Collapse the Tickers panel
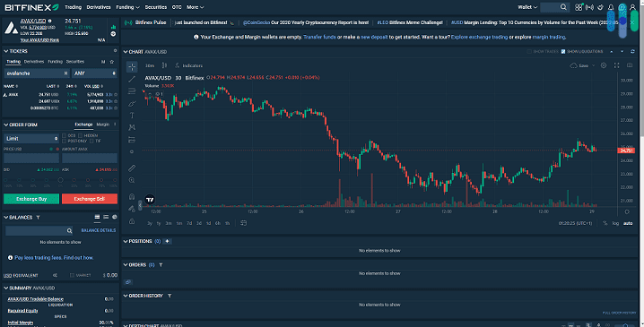The width and height of the screenshot is (644, 327). [5, 51]
